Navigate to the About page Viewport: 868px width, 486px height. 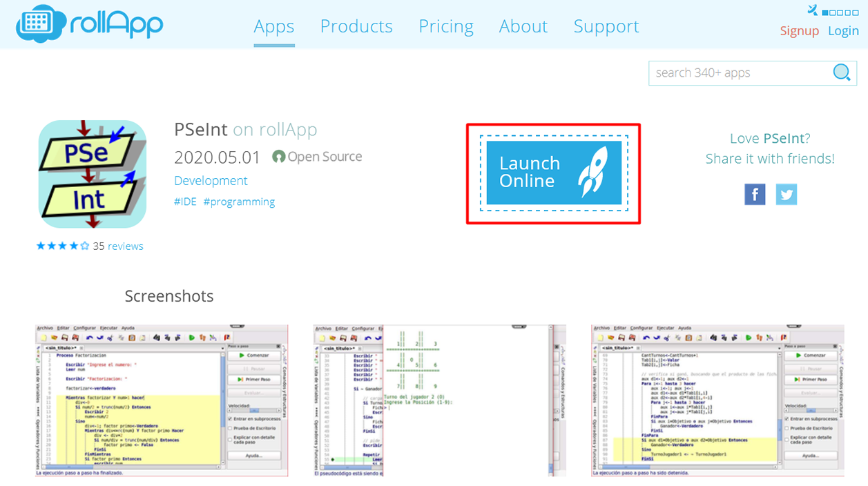coord(523,26)
